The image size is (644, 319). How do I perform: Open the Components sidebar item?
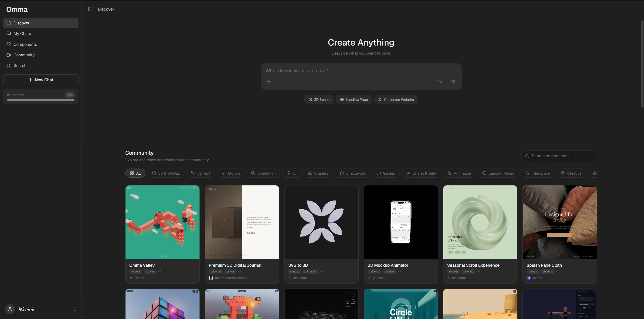click(x=41, y=44)
